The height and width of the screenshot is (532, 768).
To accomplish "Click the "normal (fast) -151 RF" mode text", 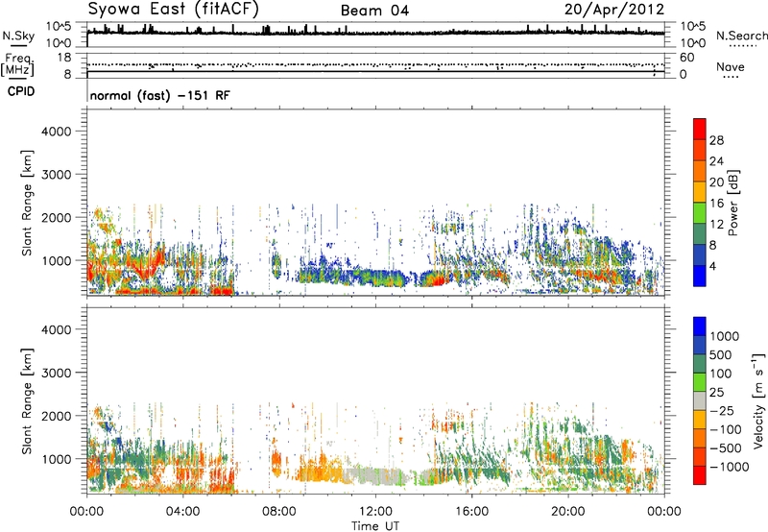I will point(159,95).
